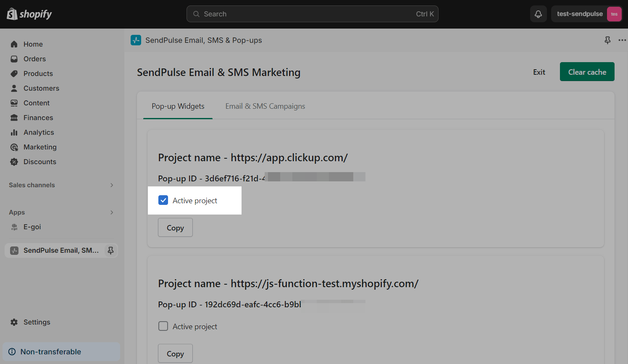Enable Active project for js-function-test store

(163, 326)
